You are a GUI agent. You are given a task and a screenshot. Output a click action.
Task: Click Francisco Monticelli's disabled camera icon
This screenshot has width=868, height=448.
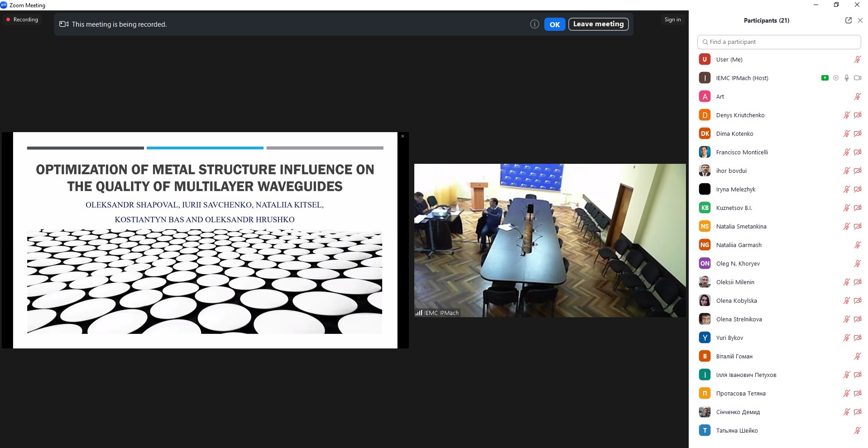(858, 152)
